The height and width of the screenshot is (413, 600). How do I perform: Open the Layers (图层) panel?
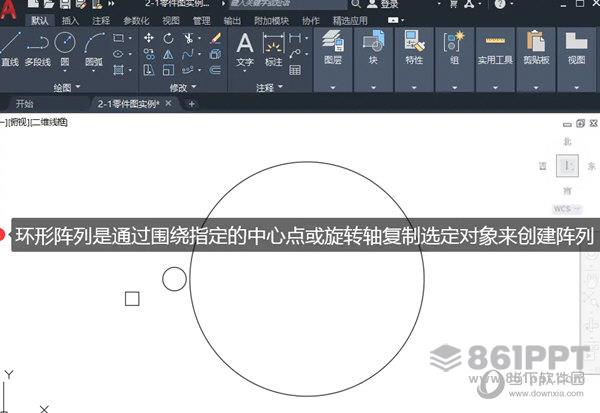(x=333, y=48)
